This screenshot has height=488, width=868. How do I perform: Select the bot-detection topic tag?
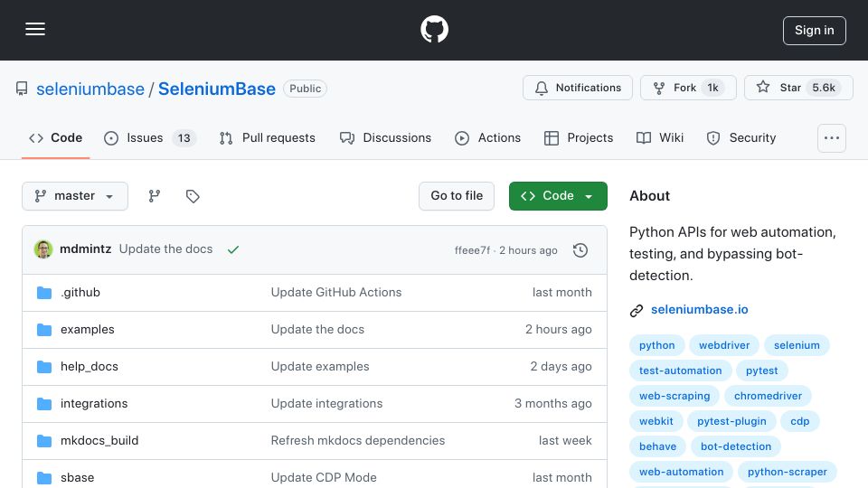736,446
